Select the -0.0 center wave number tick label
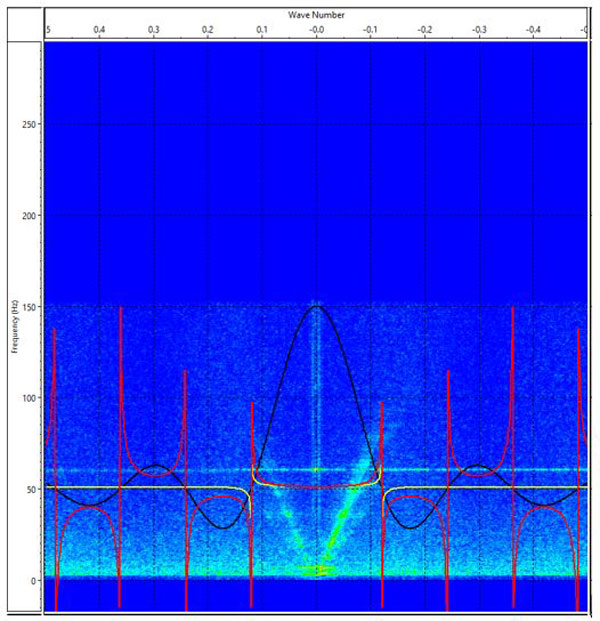This screenshot has width=600, height=621. (x=316, y=31)
